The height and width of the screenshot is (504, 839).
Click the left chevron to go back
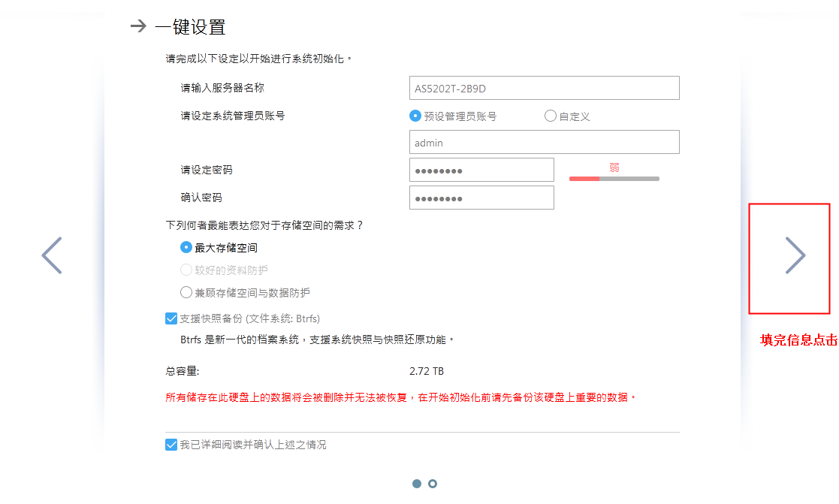pyautogui.click(x=52, y=255)
